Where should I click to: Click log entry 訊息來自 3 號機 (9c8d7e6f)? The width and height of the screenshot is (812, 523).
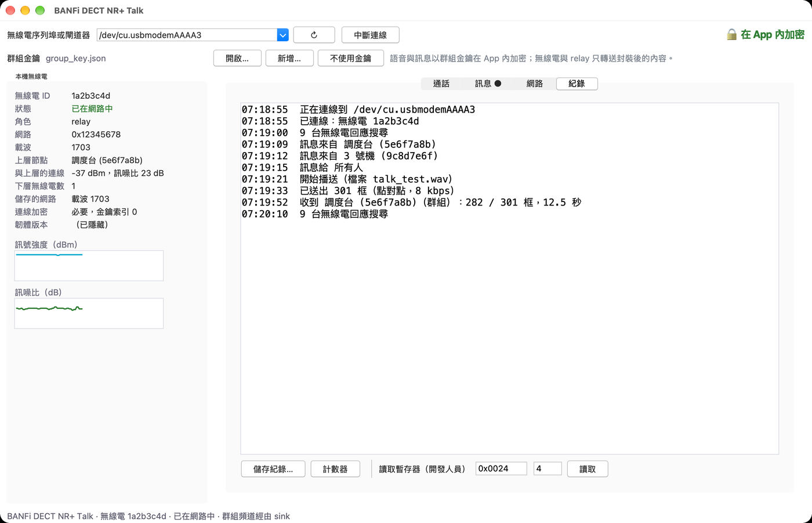[340, 156]
